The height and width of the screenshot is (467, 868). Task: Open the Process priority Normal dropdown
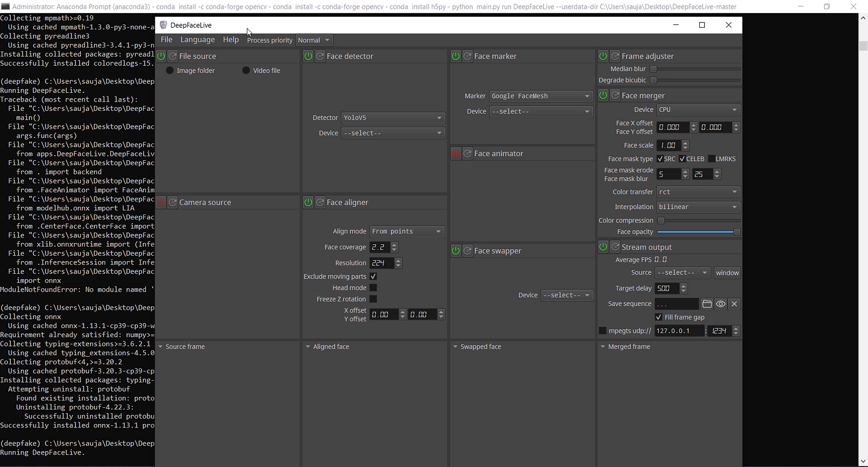coord(314,40)
